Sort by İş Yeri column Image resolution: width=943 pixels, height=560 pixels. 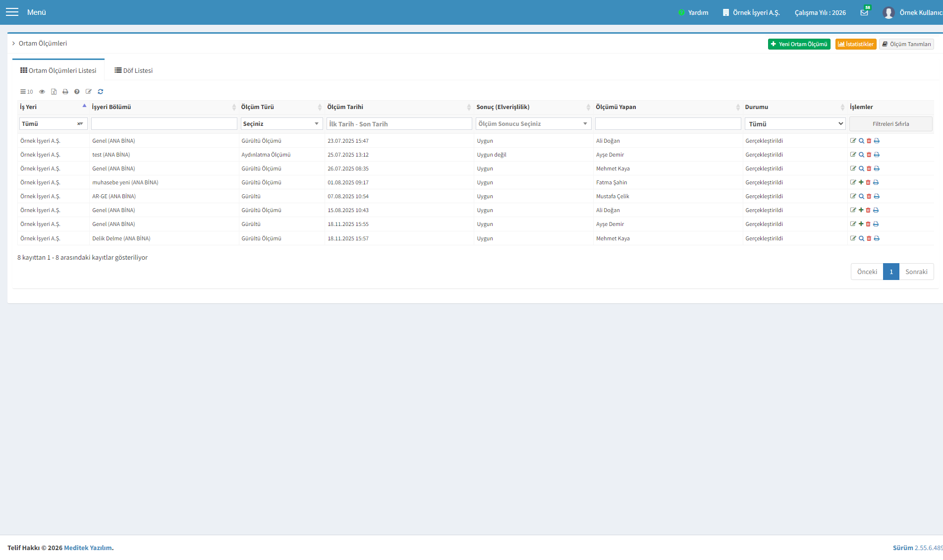[x=53, y=107]
